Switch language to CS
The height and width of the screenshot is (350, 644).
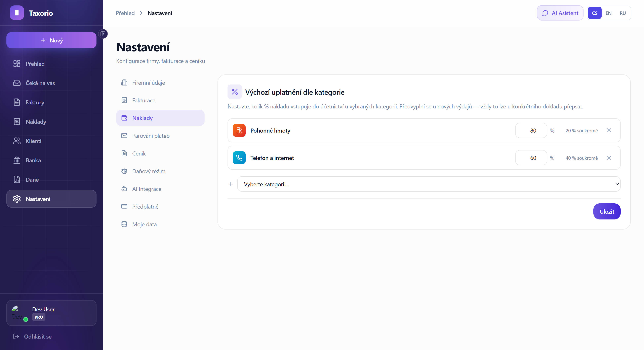tap(595, 13)
